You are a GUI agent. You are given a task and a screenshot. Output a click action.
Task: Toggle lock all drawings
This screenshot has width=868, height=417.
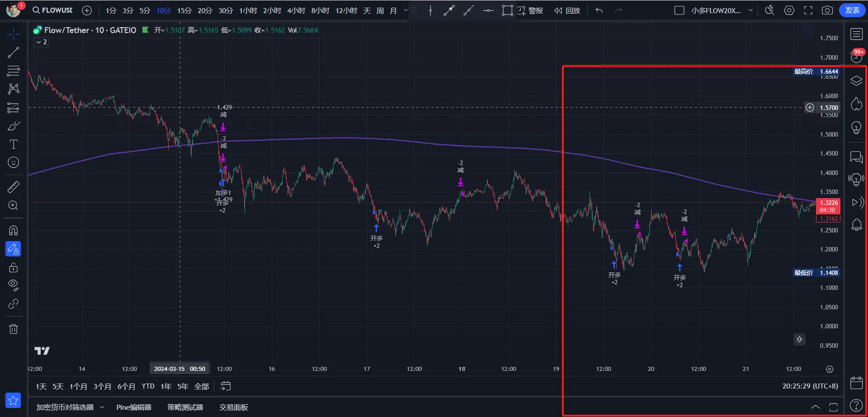click(x=14, y=267)
